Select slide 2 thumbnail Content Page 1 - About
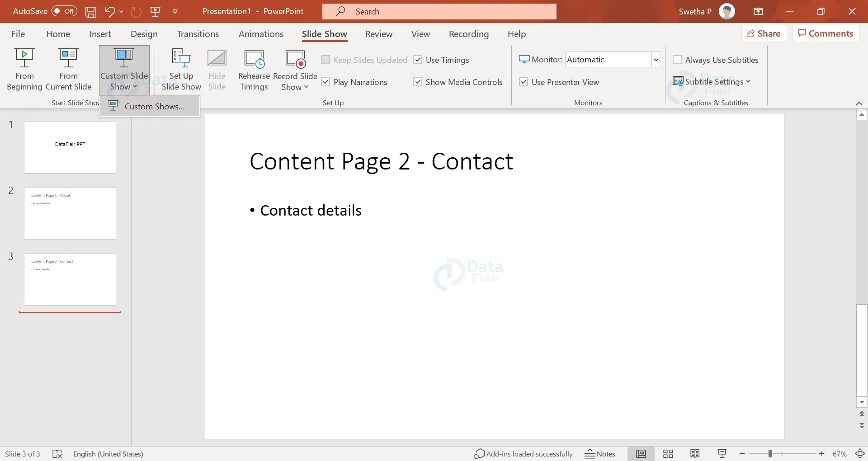This screenshot has width=868, height=461. click(x=70, y=213)
